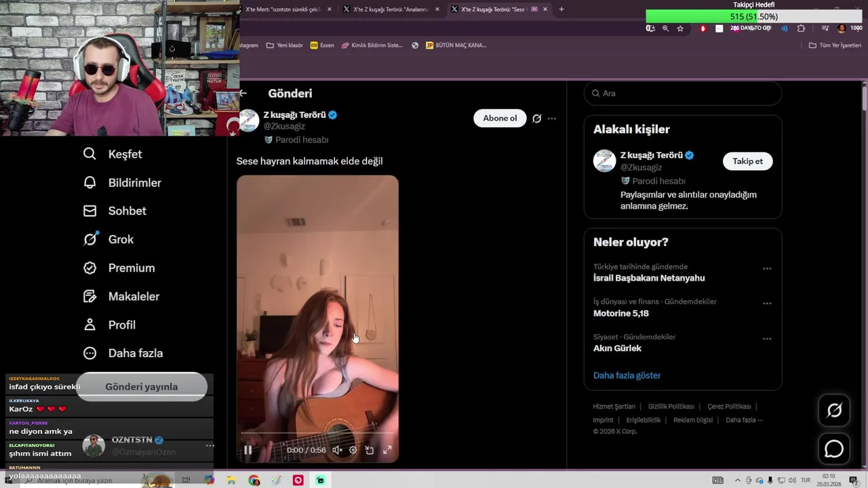Open Erişilebilirlik footer link
This screenshot has width=868, height=488.
click(x=643, y=420)
